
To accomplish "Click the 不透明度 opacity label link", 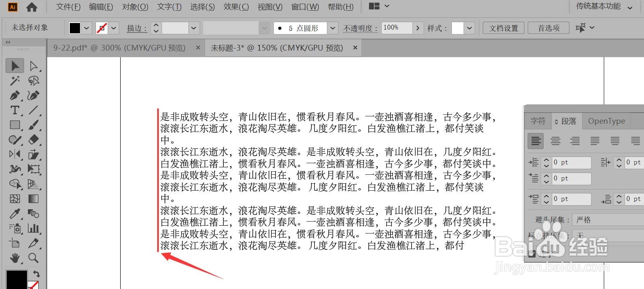I will 360,28.
